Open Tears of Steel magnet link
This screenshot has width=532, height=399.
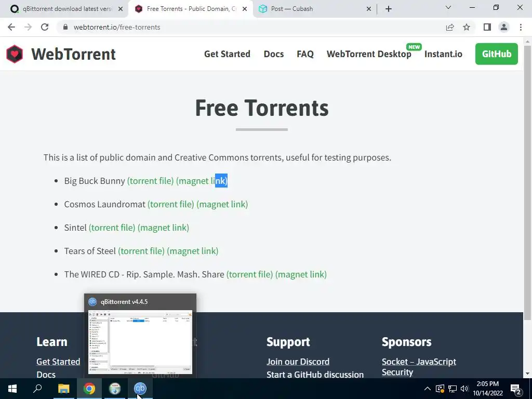[192, 251]
